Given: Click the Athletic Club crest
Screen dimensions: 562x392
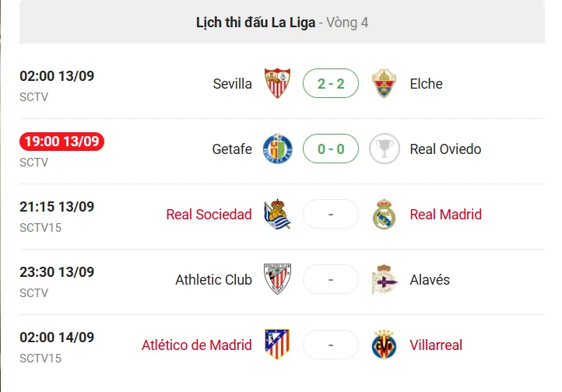Looking at the screenshot, I should 277,279.
